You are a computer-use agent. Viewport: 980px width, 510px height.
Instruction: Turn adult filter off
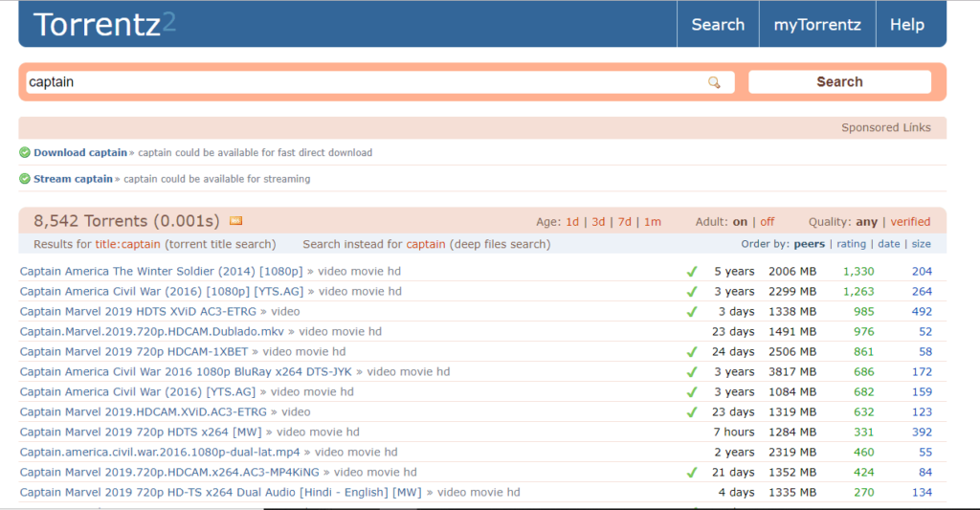tap(767, 222)
